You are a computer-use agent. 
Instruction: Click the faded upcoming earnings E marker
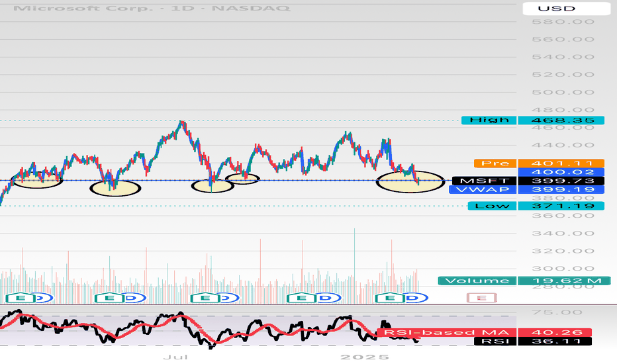pos(482,298)
